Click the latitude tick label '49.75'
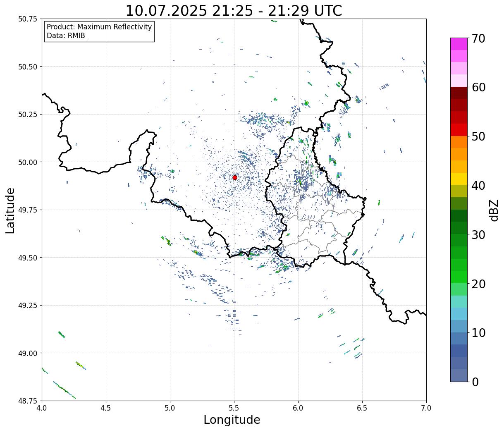The image size is (504, 430). click(x=28, y=210)
